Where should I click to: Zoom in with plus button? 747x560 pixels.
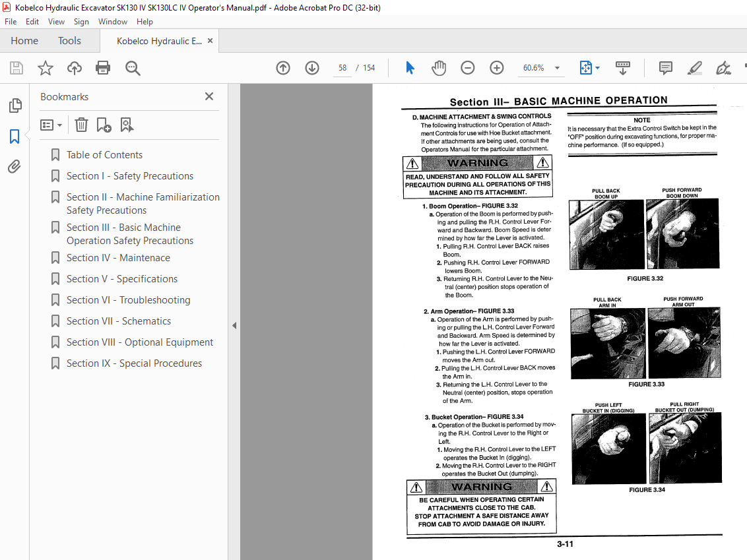coord(497,68)
